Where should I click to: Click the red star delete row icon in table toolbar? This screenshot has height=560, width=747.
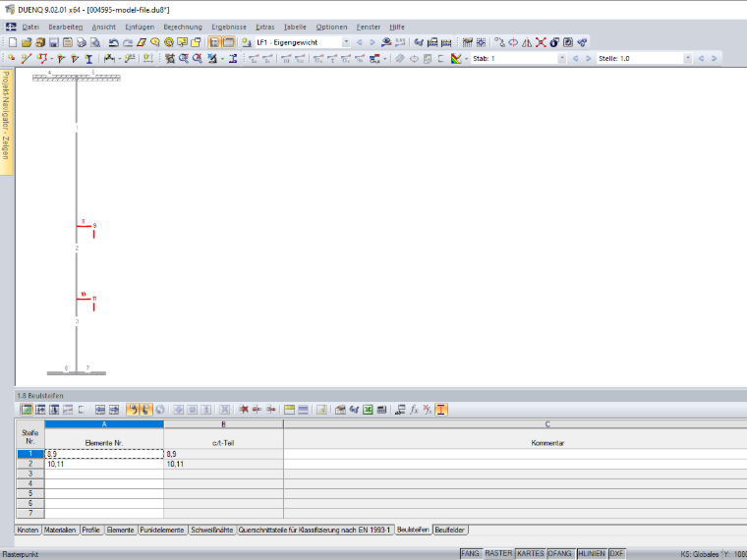coord(244,410)
